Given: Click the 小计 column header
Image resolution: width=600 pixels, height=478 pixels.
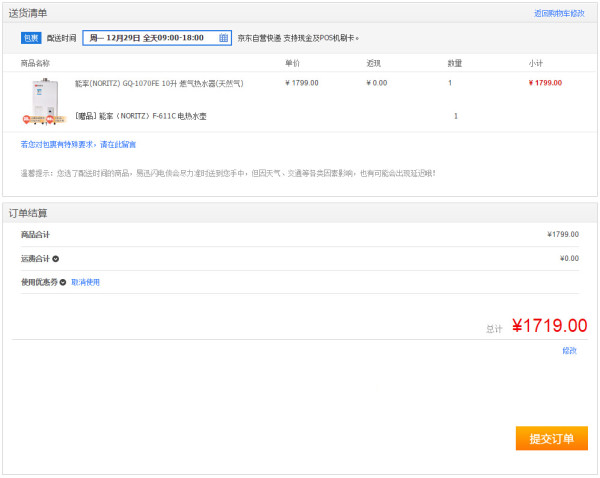Looking at the screenshot, I should coord(536,63).
